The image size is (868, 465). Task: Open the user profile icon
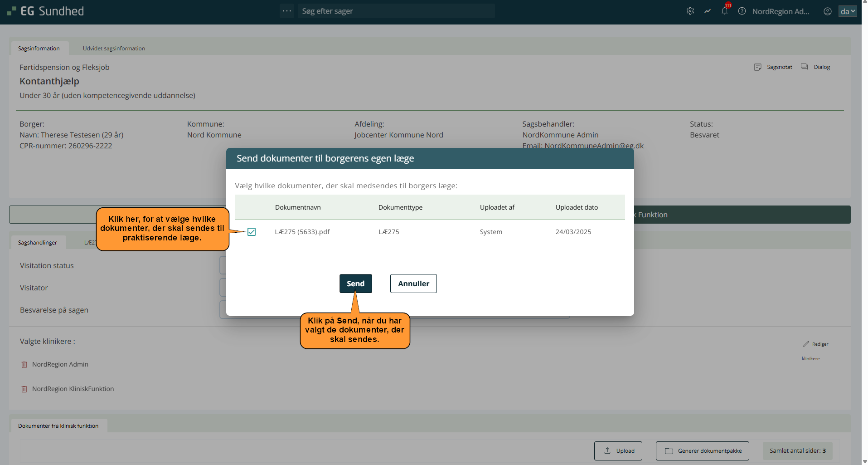coord(827,11)
